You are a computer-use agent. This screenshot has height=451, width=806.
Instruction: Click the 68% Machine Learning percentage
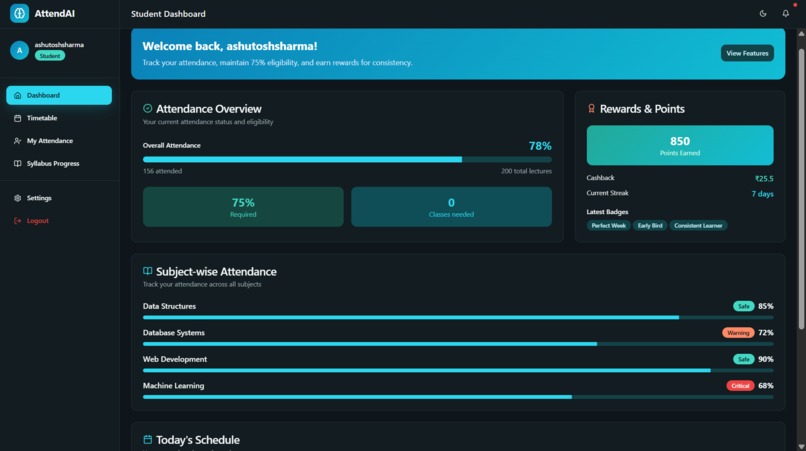(765, 386)
